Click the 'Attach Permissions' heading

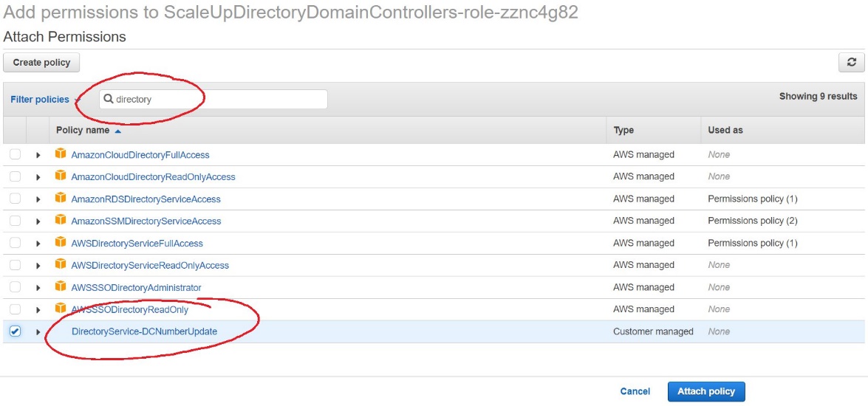pyautogui.click(x=65, y=37)
